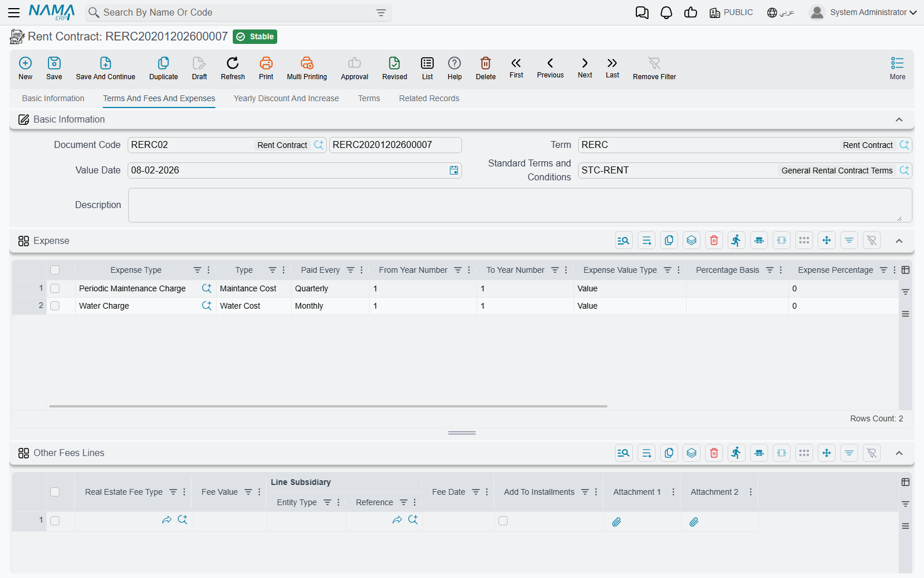Go to the First record
Image resolution: width=924 pixels, height=578 pixels.
click(516, 68)
